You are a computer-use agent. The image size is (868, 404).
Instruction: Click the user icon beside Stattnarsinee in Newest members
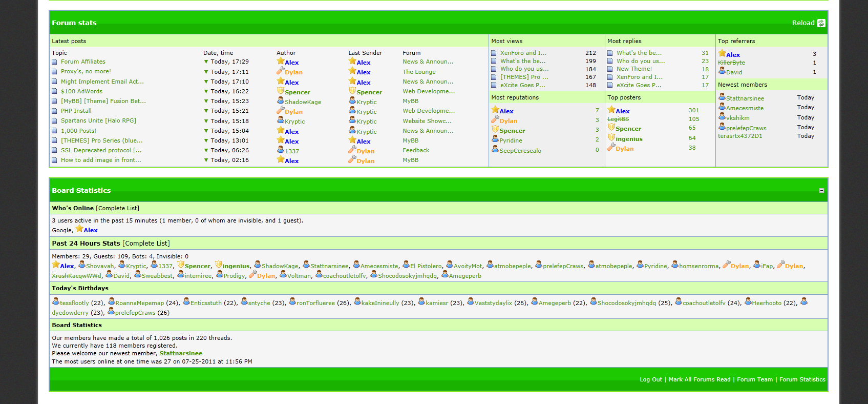click(x=722, y=97)
